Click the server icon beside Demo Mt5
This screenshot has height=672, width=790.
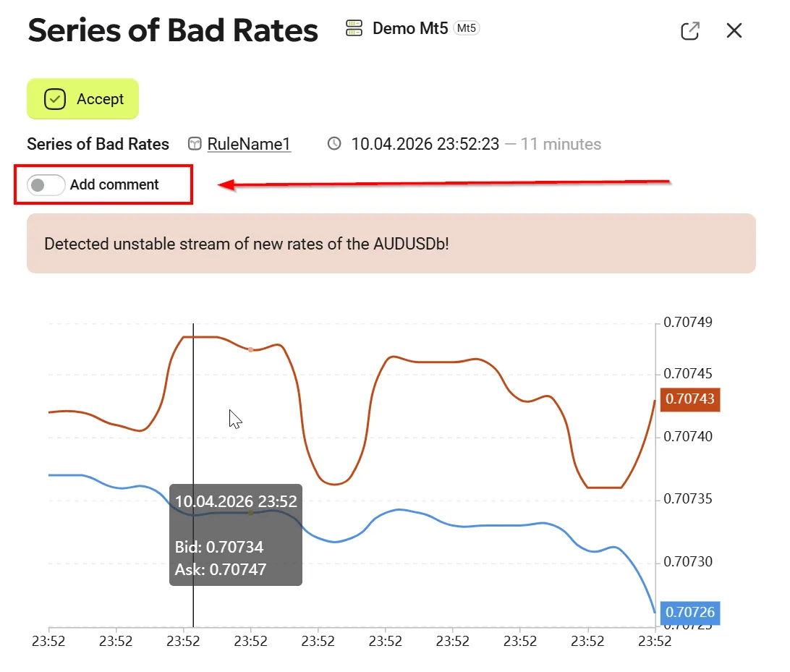(354, 28)
